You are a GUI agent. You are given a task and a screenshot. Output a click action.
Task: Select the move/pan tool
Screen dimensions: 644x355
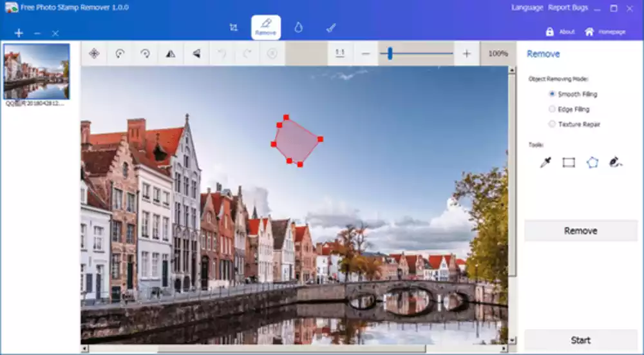94,53
